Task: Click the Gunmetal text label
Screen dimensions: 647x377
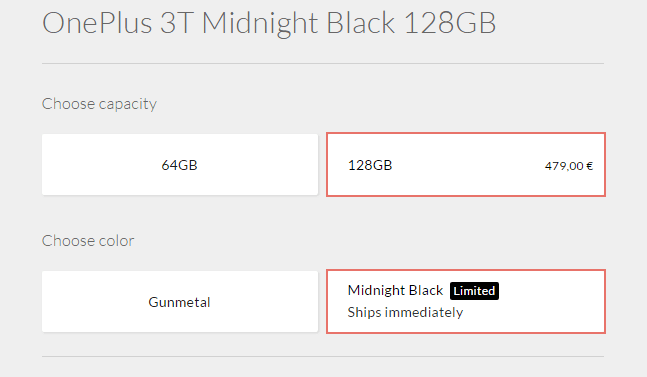Action: click(179, 302)
